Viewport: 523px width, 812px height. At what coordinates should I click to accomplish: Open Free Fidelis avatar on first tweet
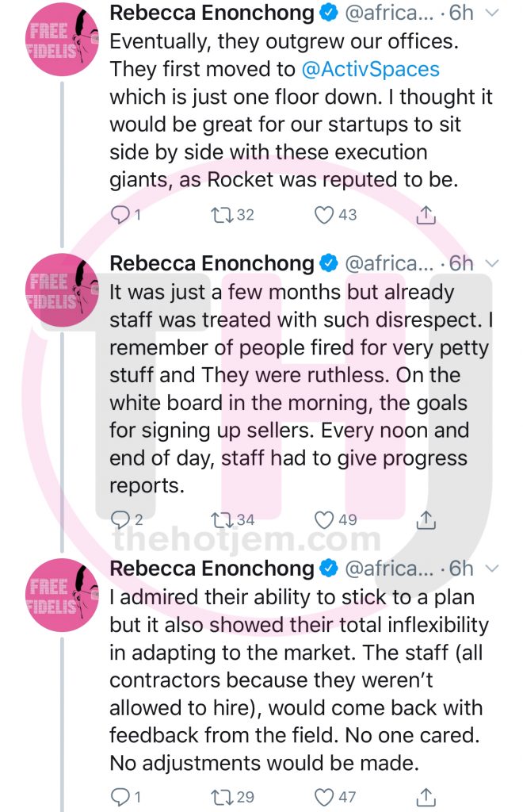tap(62, 39)
